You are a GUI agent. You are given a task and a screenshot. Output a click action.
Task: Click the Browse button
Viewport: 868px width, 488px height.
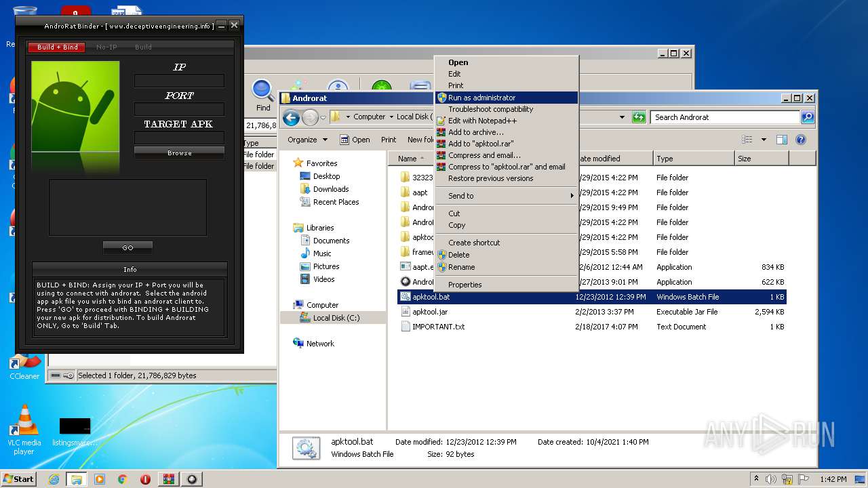pyautogui.click(x=179, y=153)
